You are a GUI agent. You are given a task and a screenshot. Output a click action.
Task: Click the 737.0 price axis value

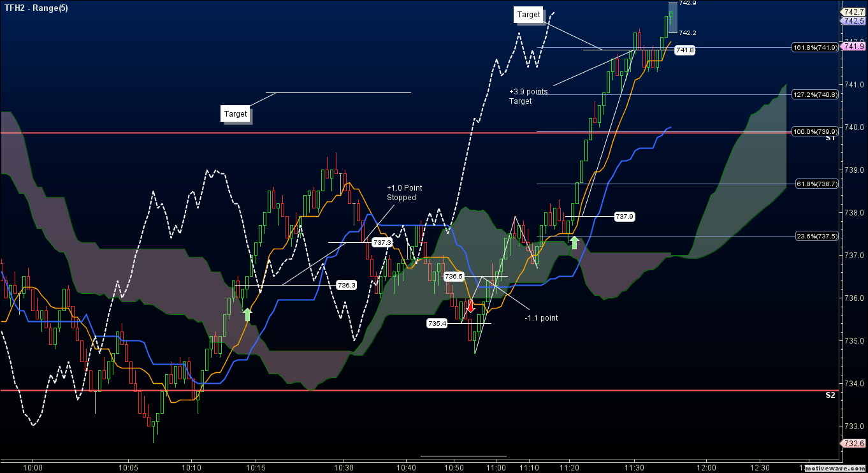pyautogui.click(x=854, y=256)
